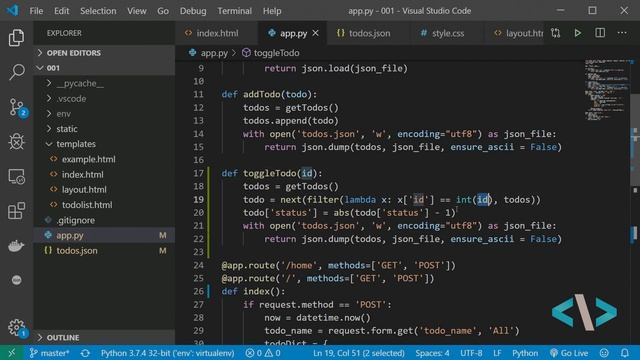The width and height of the screenshot is (640, 360).
Task: Open layout.html in explorer tree
Action: pos(104,190)
